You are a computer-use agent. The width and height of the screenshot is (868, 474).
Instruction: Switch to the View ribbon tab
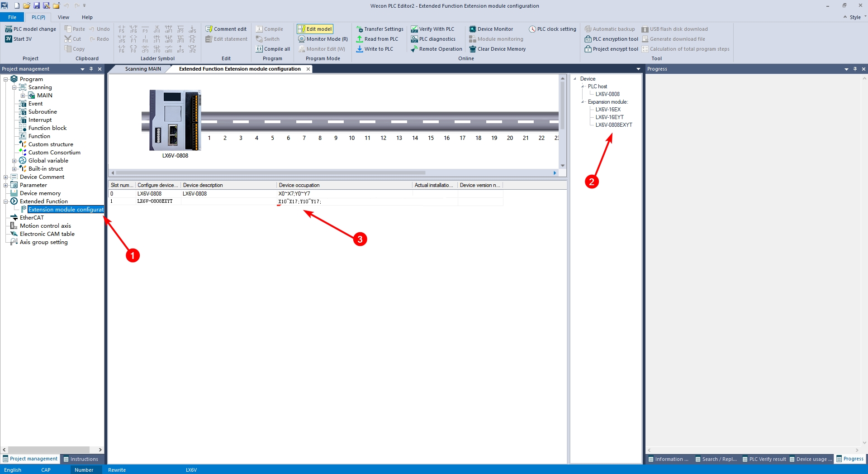tap(63, 17)
